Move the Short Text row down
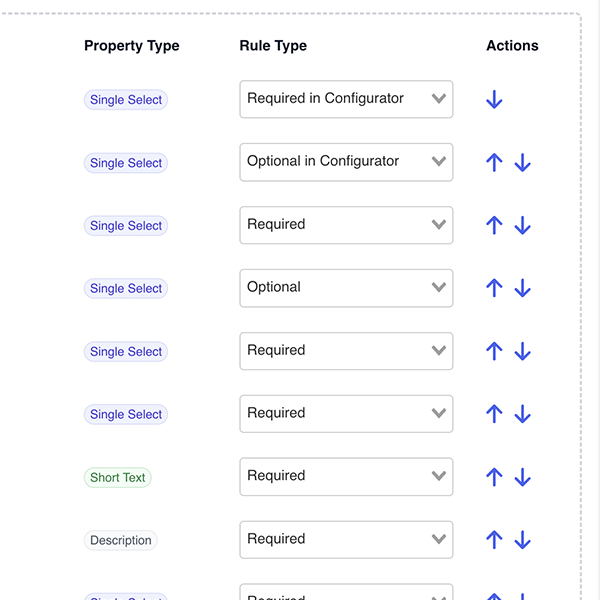The image size is (600, 600). coord(522,477)
